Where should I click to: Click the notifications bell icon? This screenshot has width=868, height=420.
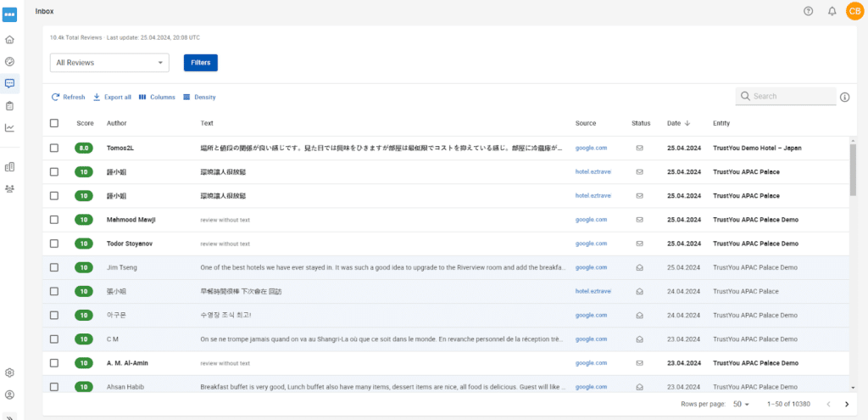[x=832, y=11]
